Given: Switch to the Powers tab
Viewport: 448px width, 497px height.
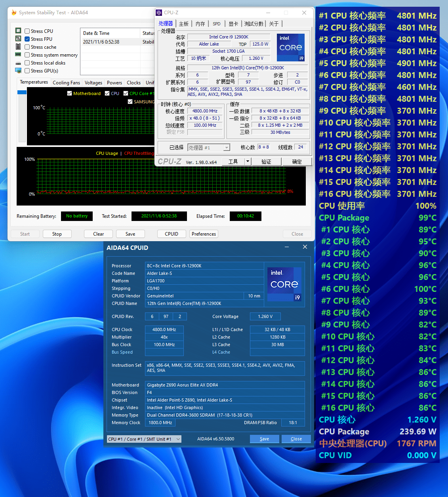Looking at the screenshot, I should 114,83.
